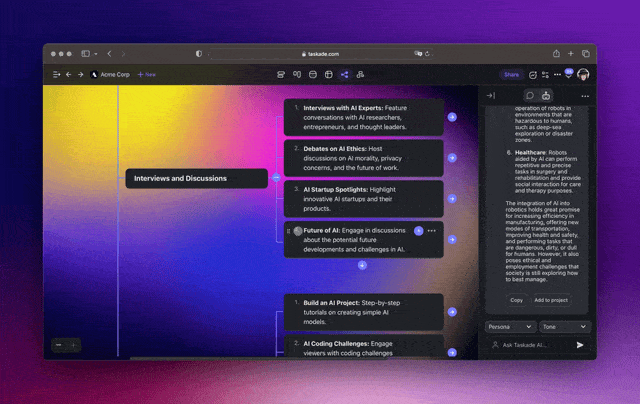Open the header three-dot more menu
Viewport: 640px width, 404px height.
557,74
